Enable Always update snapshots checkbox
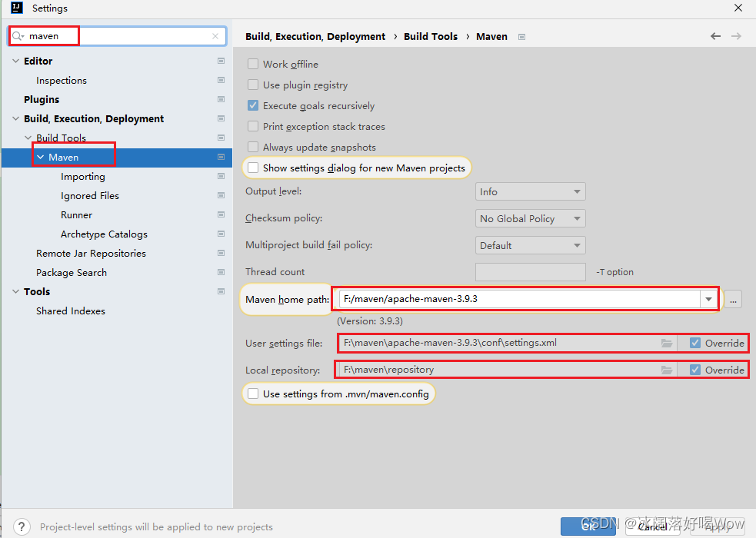Screen dimensions: 756x538 [x=253, y=147]
